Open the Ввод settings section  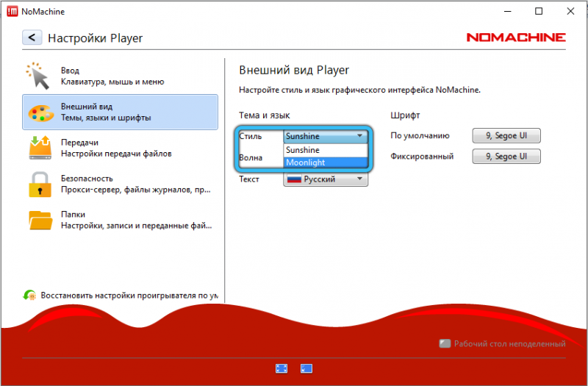pyautogui.click(x=120, y=76)
